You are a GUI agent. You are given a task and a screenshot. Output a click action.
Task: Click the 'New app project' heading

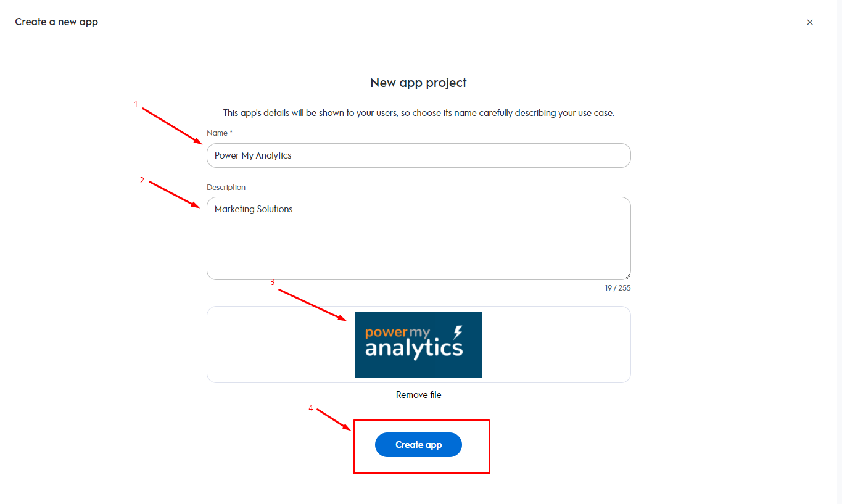[418, 83]
